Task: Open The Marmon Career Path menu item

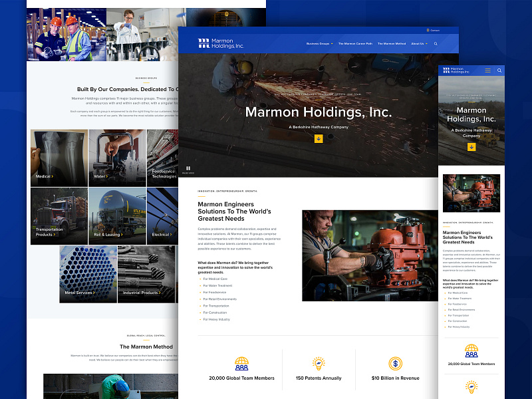Action: pos(355,44)
